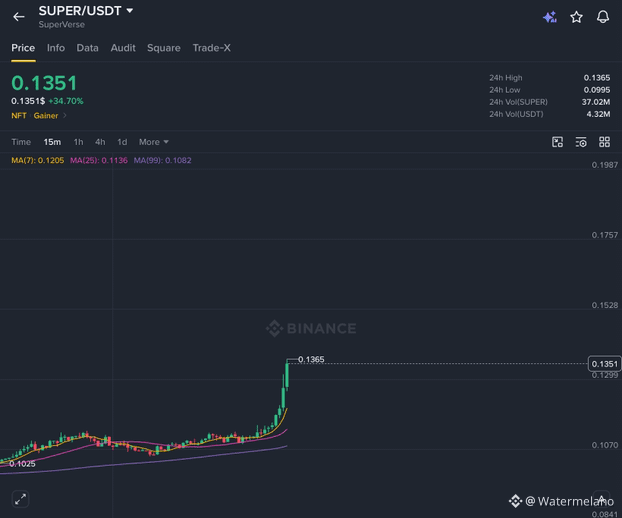
Task: Open the Trade-X tab
Action: (211, 48)
